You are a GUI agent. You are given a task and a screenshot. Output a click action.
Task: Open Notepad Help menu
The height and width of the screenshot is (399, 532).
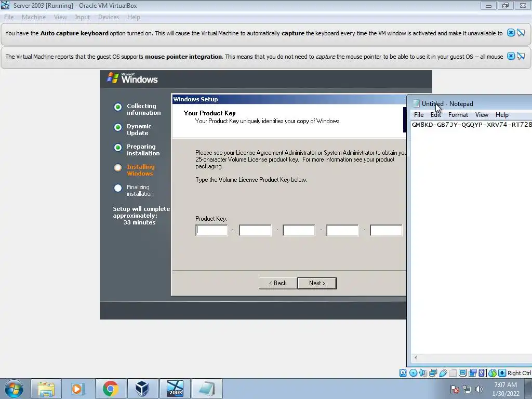[x=502, y=115]
